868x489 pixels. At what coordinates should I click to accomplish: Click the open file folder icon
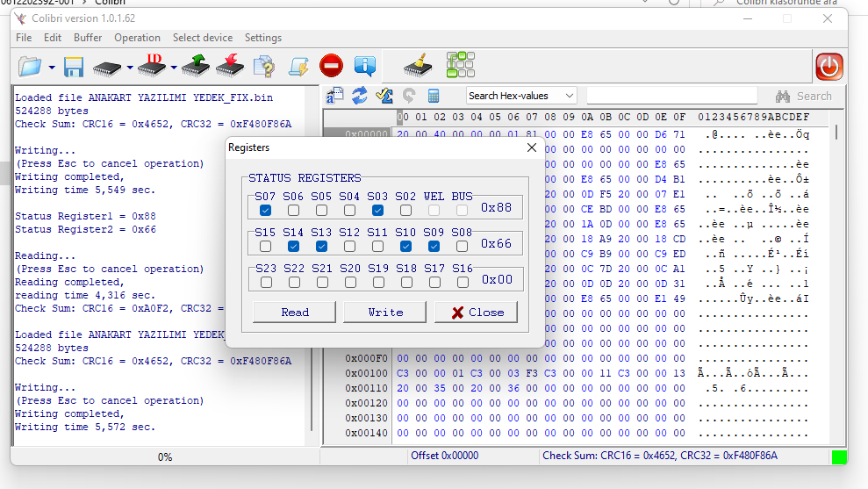[31, 66]
